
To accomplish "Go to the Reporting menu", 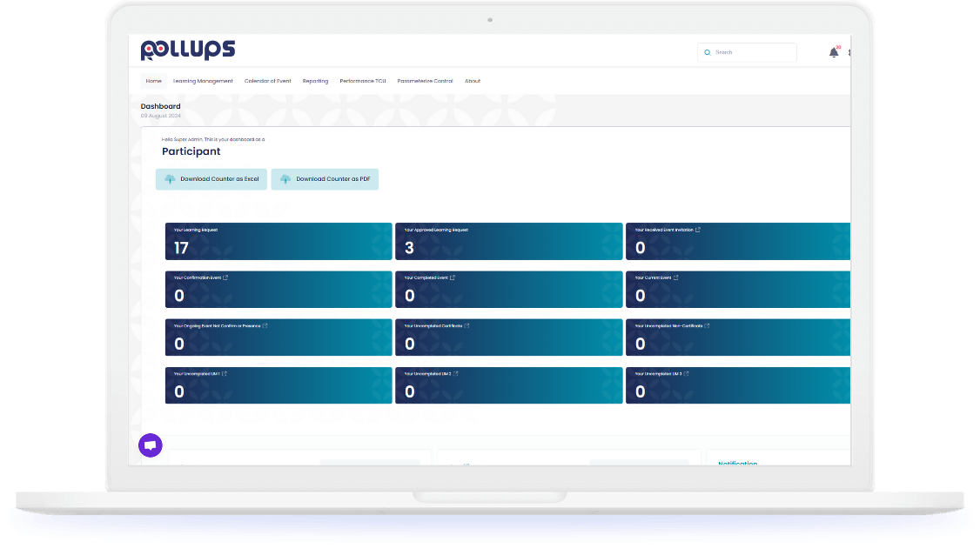I will (x=315, y=81).
